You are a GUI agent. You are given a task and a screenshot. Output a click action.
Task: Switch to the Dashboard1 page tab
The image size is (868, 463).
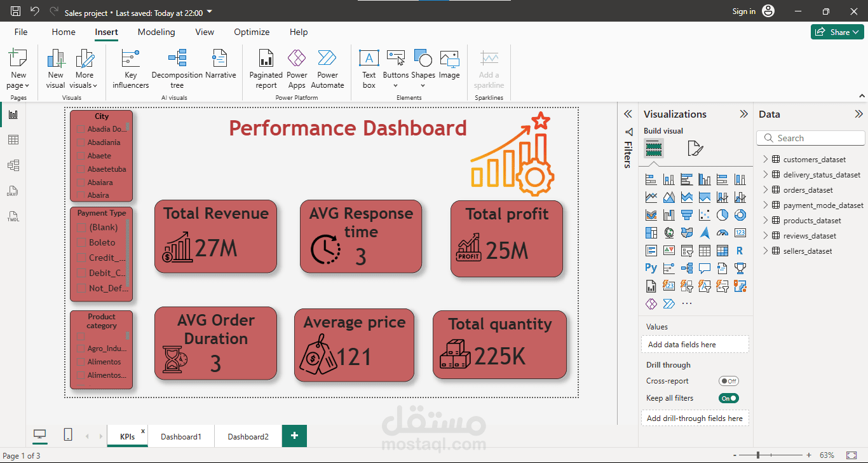[x=181, y=436]
